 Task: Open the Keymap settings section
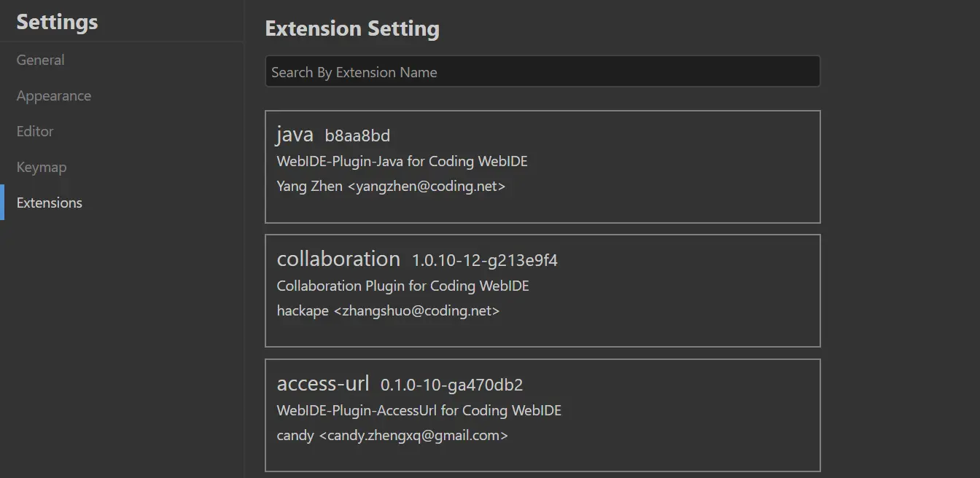[x=41, y=167]
